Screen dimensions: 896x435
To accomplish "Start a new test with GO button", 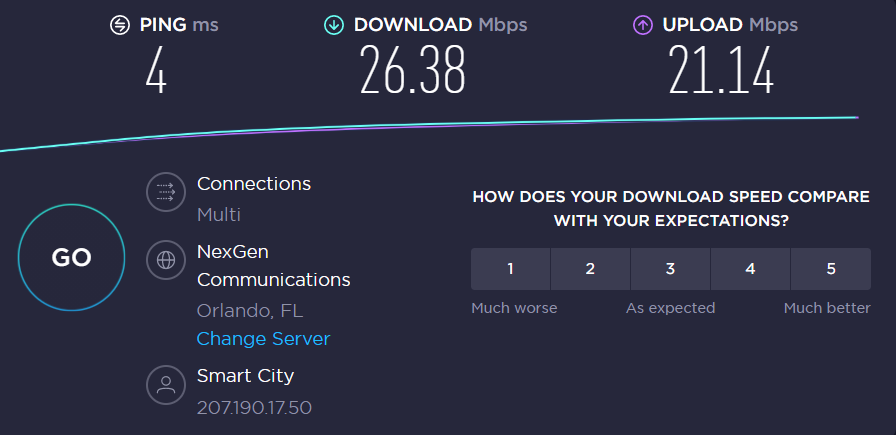I will [71, 258].
